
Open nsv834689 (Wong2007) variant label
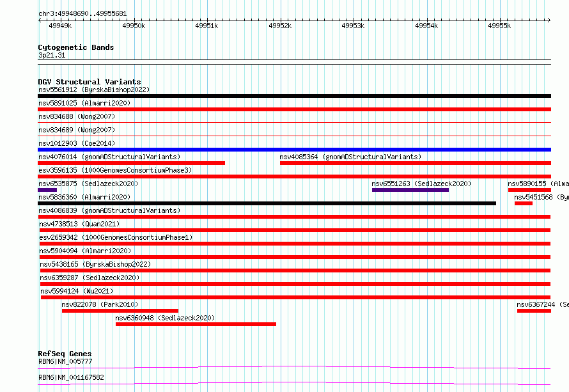pos(77,130)
